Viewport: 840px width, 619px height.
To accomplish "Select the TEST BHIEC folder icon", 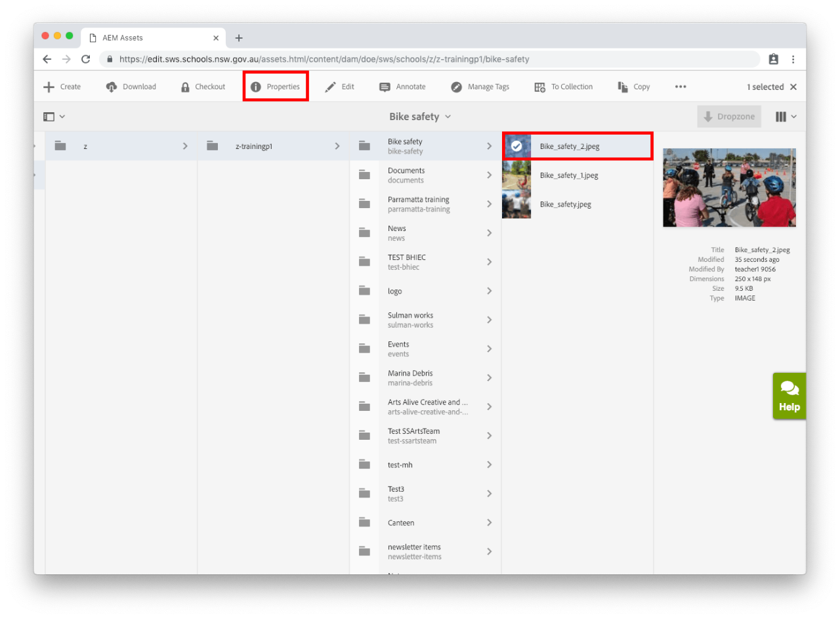I will point(364,262).
